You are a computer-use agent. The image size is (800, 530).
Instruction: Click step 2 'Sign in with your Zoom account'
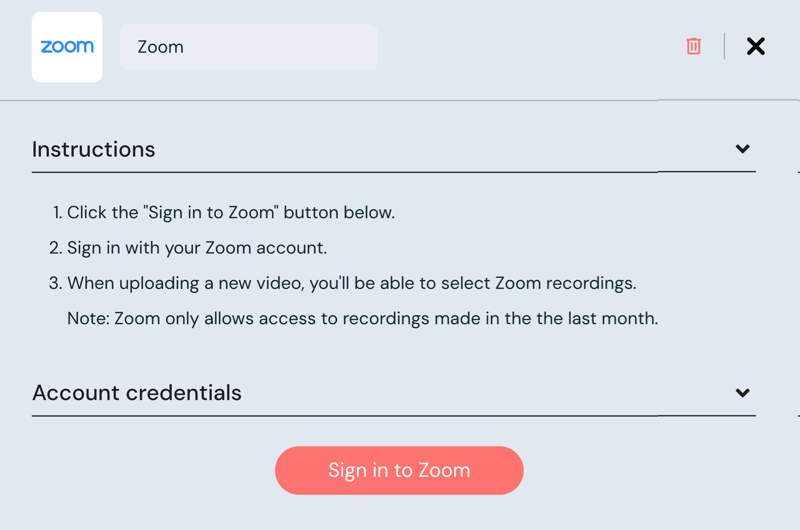coord(196,247)
